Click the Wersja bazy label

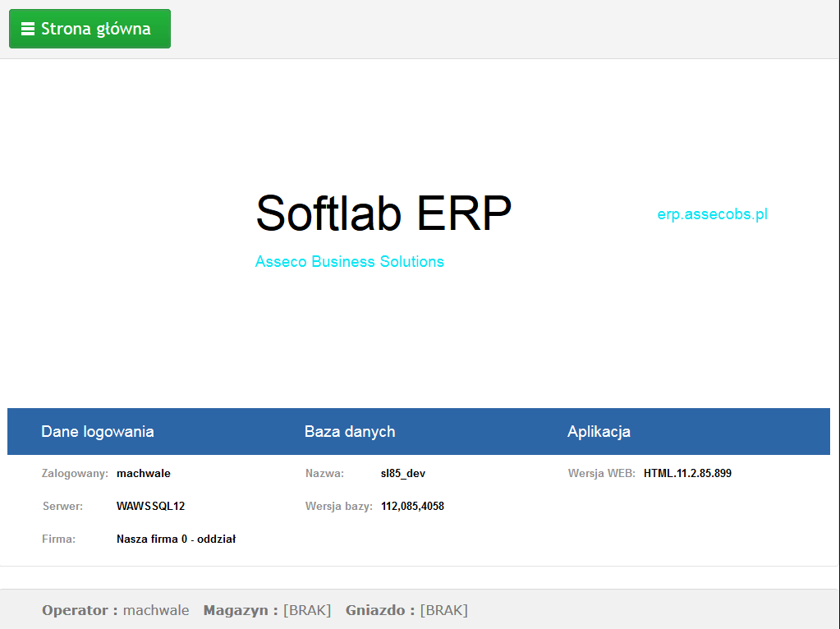(x=339, y=507)
